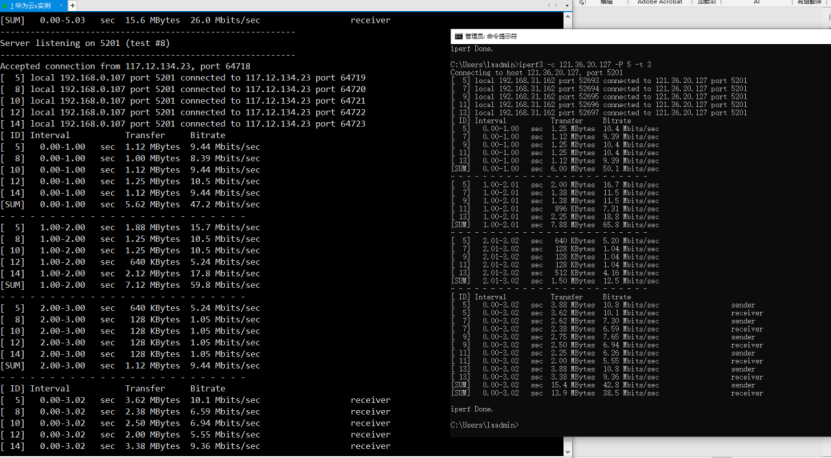
Task: Click 'Connecting to host 121.36.20.127, port 5201' line
Action: [536, 73]
